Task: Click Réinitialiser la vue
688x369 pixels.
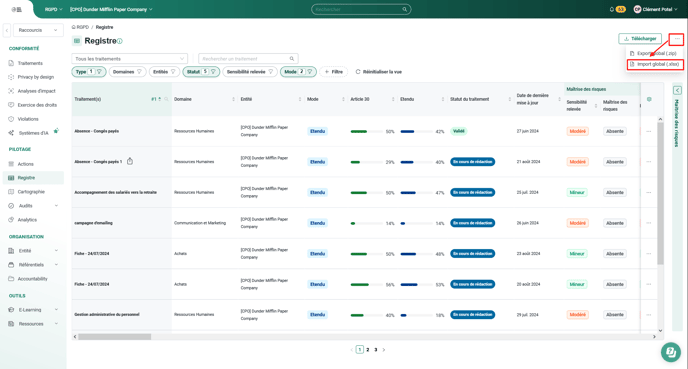Action: [x=378, y=72]
